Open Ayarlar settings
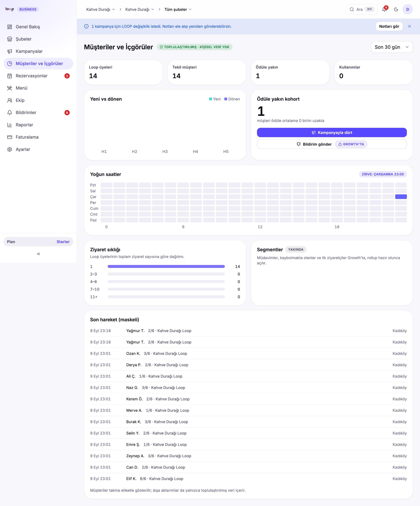Screen dimensions: 420x506 pos(38,149)
